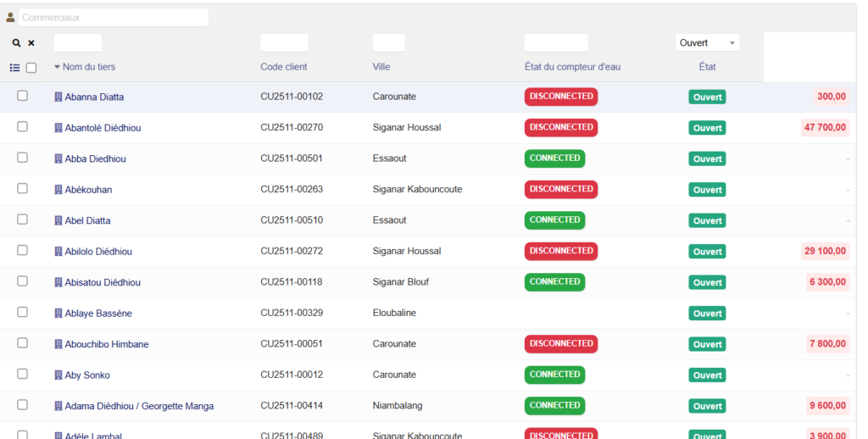Screen dimensions: 868x439
Task: Click the building icon beside Abékouhan
Action: click(x=58, y=190)
